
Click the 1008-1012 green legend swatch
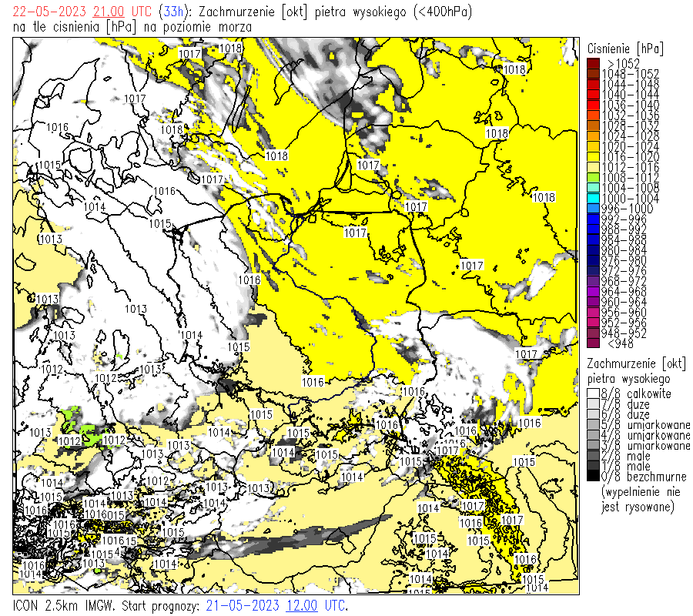coord(593,177)
